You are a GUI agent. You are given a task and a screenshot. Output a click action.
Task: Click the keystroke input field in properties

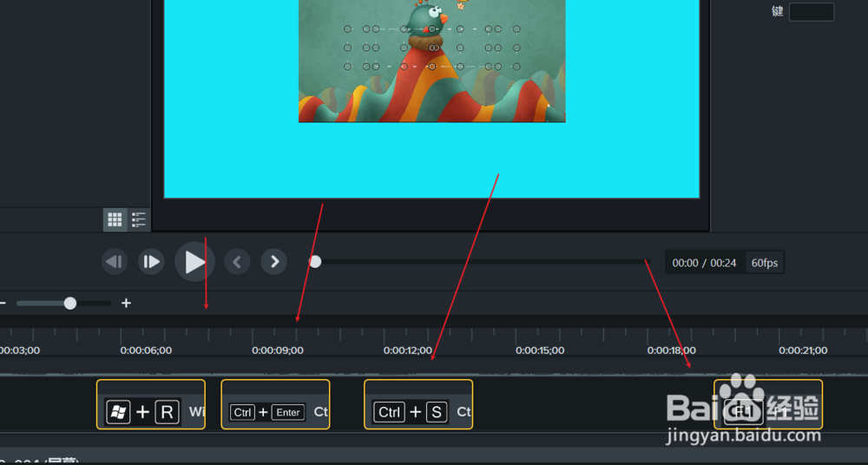click(812, 12)
